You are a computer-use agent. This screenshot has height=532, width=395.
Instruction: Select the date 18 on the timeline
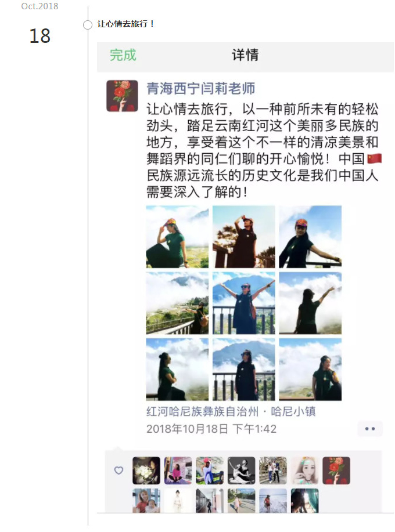pos(39,36)
